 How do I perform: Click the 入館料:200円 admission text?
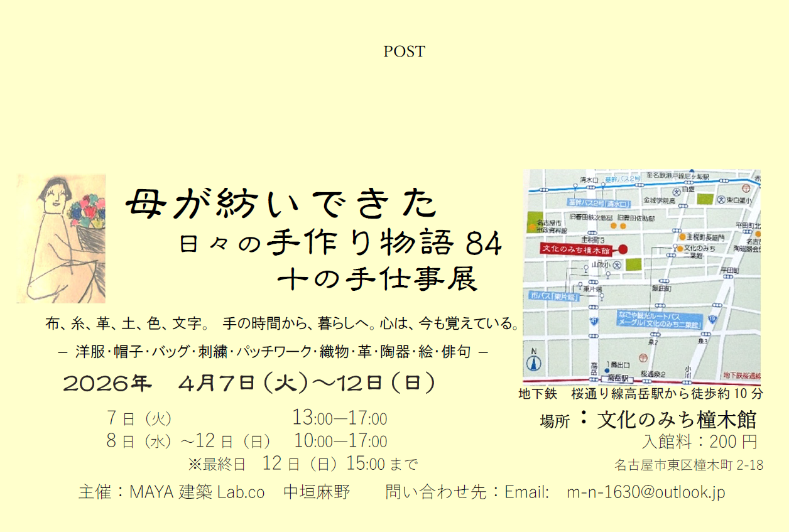700,442
